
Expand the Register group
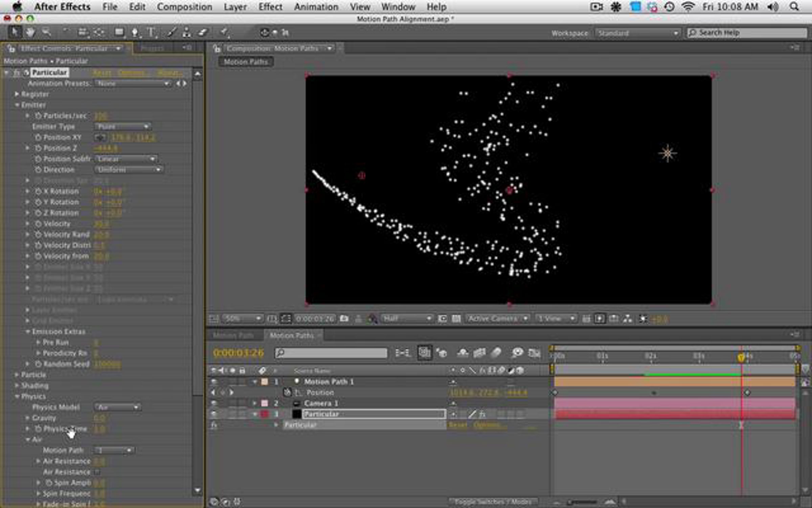pyautogui.click(x=17, y=94)
